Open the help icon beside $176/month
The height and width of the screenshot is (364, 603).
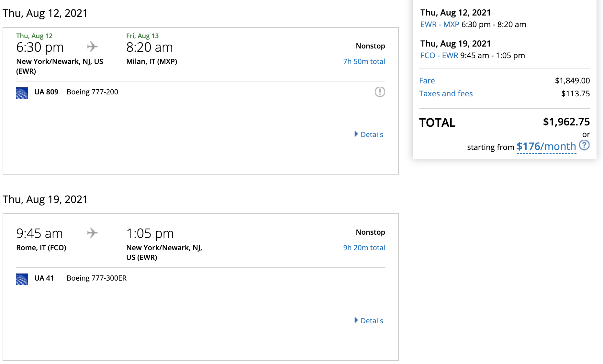click(x=584, y=145)
